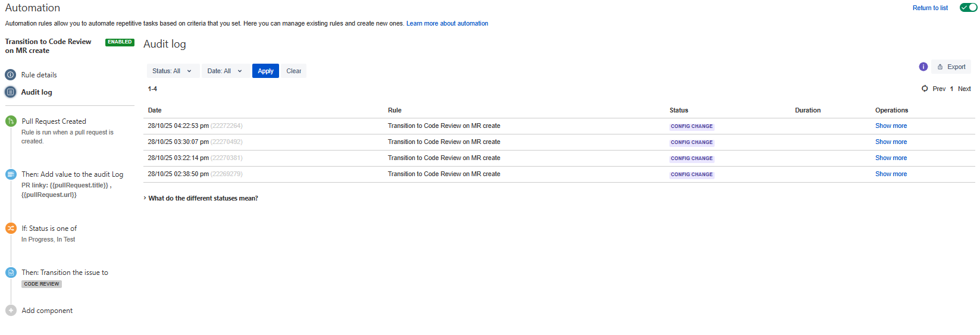
Task: Click CONFIG CHANGE status for 04:22:53 pm
Action: click(x=691, y=126)
